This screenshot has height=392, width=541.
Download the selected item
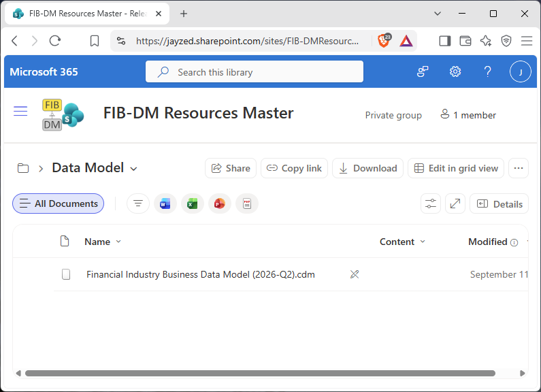pos(367,168)
